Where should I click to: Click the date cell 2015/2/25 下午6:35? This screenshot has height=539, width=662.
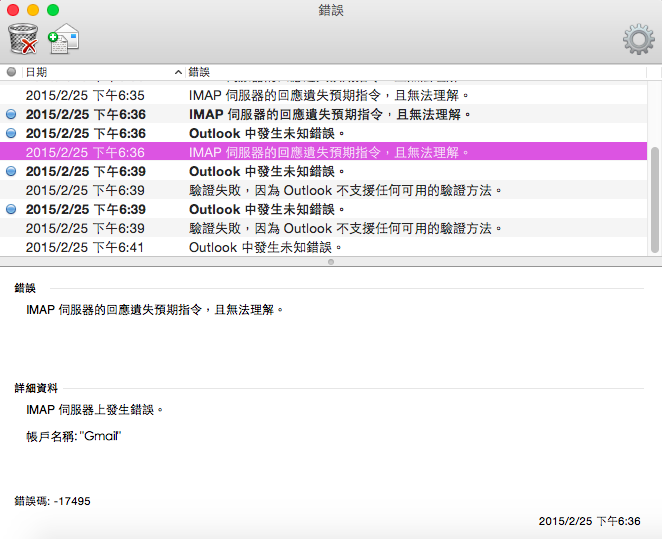pos(85,95)
